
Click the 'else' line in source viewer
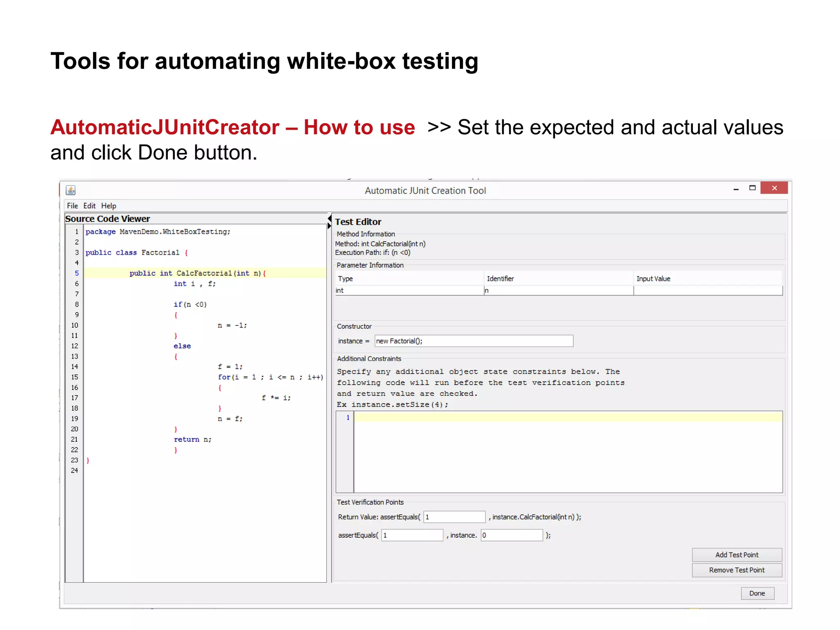182,346
